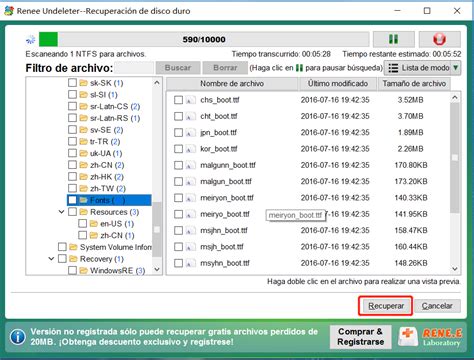
Task: Click the folder icon of en-US
Action: [x=94, y=223]
